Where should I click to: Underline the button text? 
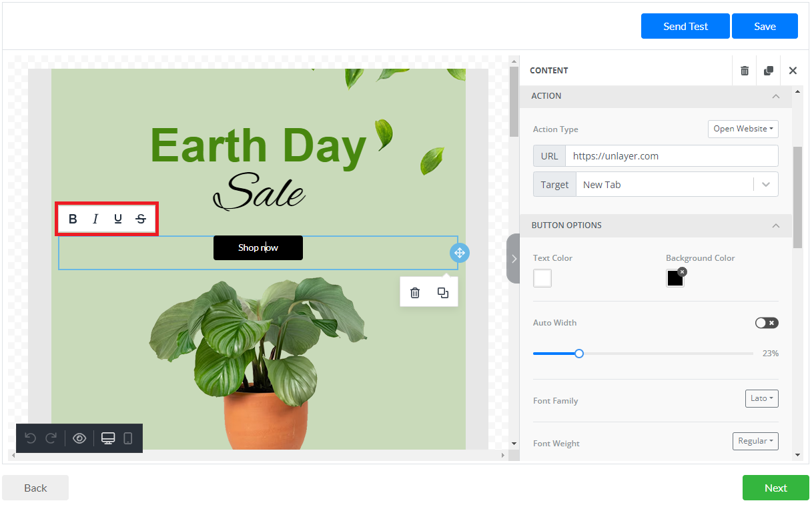pyautogui.click(x=118, y=219)
